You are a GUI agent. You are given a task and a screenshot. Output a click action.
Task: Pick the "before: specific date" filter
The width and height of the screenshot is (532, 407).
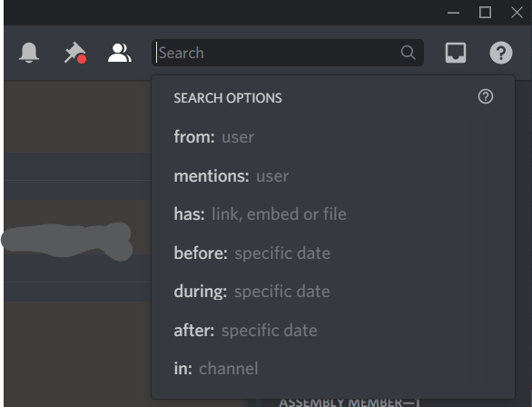click(x=333, y=253)
